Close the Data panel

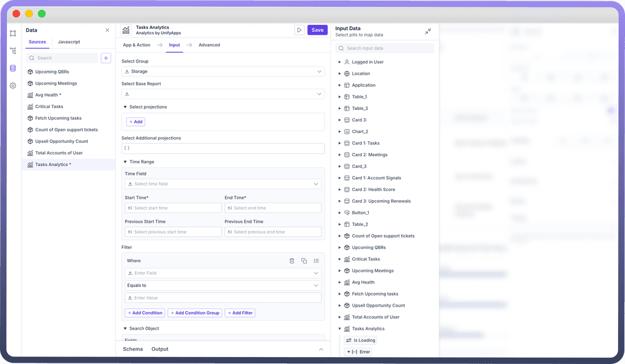click(107, 30)
